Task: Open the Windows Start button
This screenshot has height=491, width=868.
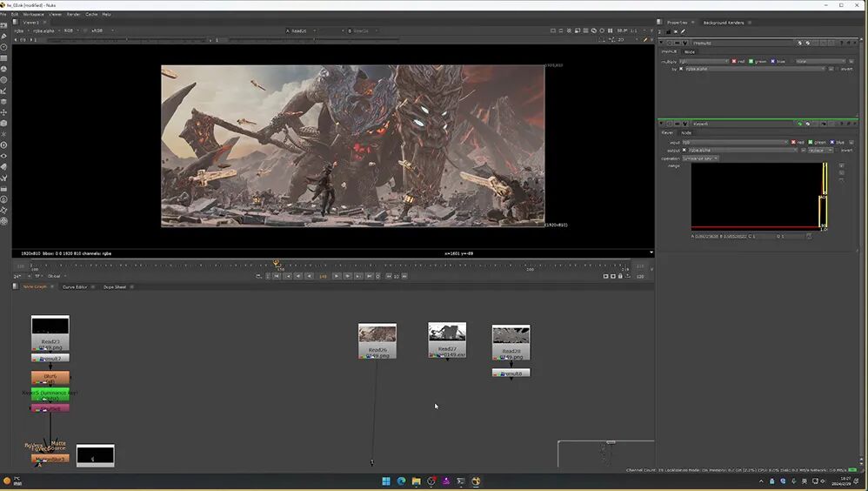Action: point(386,481)
